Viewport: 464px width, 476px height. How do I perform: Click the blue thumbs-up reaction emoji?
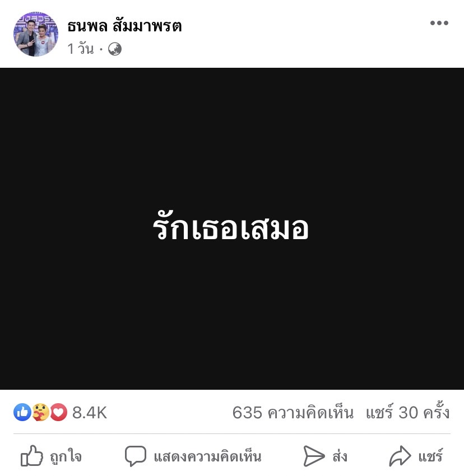tap(22, 412)
